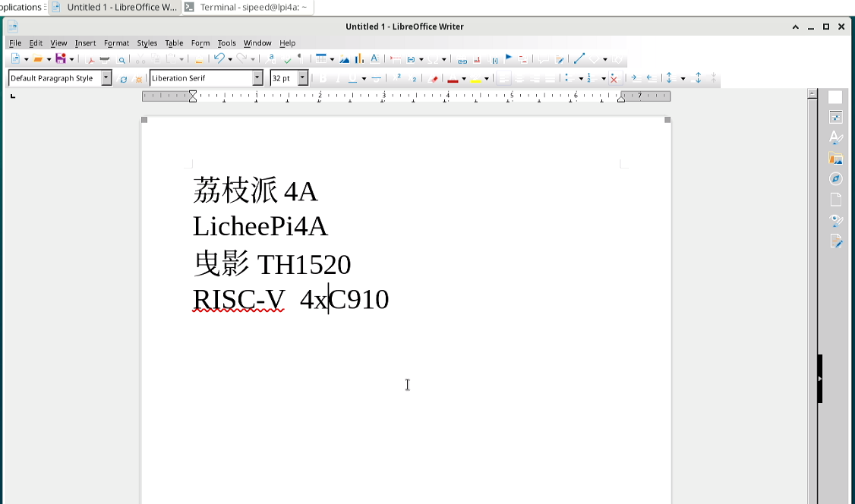Toggle track changes recording icon
Image resolution: width=855 pixels, height=504 pixels.
560,59
